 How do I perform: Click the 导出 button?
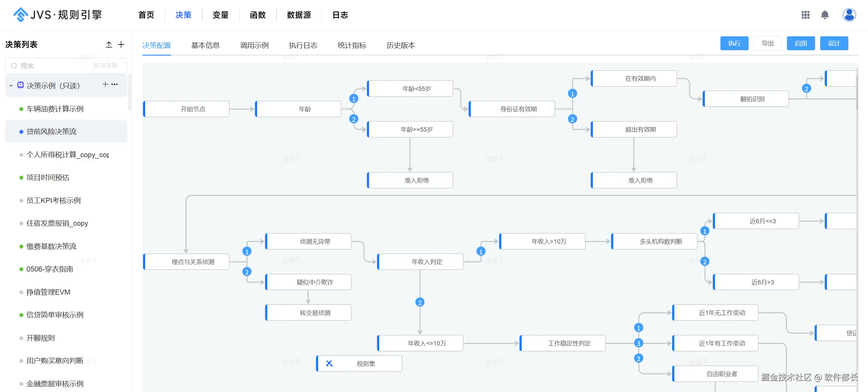click(x=767, y=43)
